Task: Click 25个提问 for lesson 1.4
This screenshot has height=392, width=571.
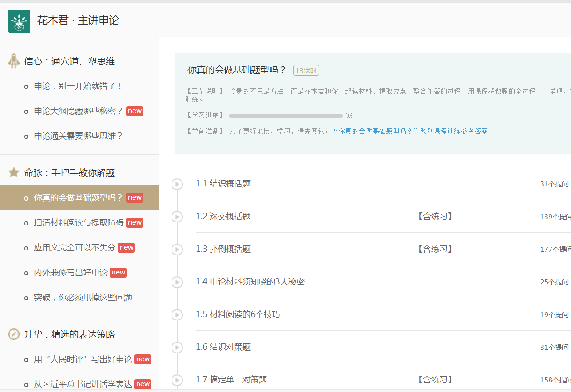Action: [x=554, y=282]
